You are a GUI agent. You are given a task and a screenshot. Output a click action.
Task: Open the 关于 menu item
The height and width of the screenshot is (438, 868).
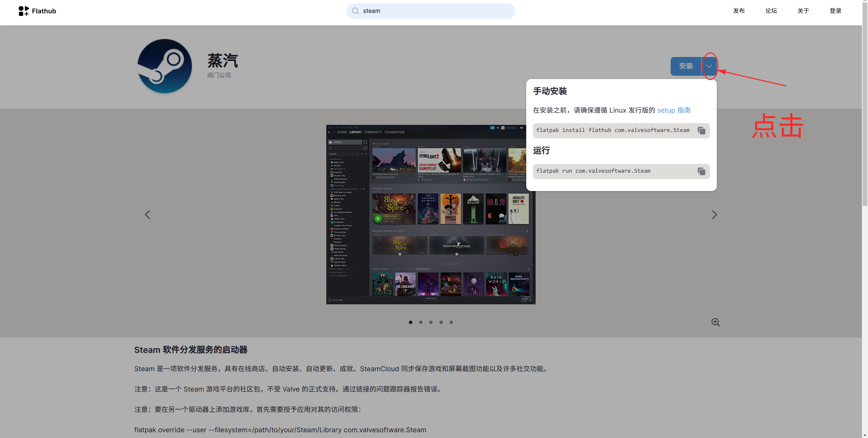point(803,11)
